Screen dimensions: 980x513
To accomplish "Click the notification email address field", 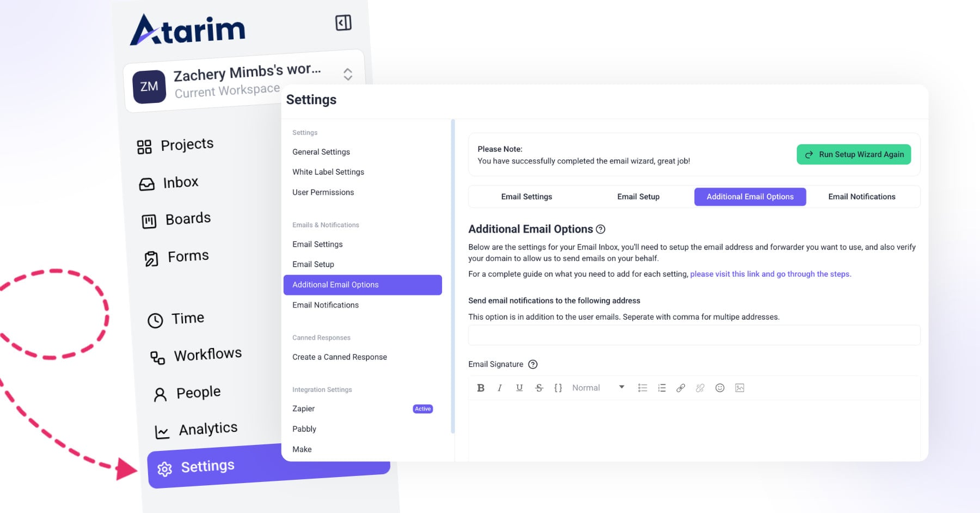I will click(x=694, y=335).
